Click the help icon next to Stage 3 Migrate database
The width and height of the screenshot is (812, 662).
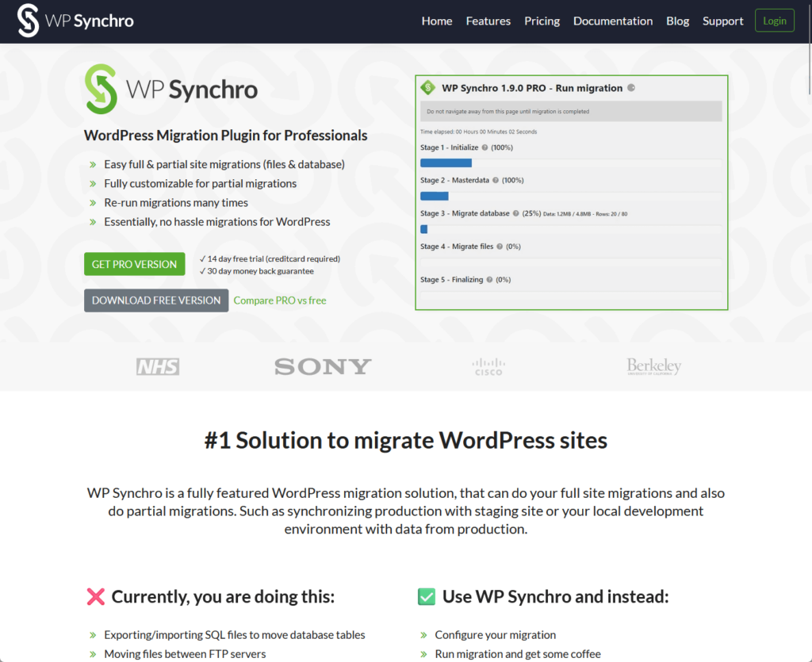pos(515,213)
